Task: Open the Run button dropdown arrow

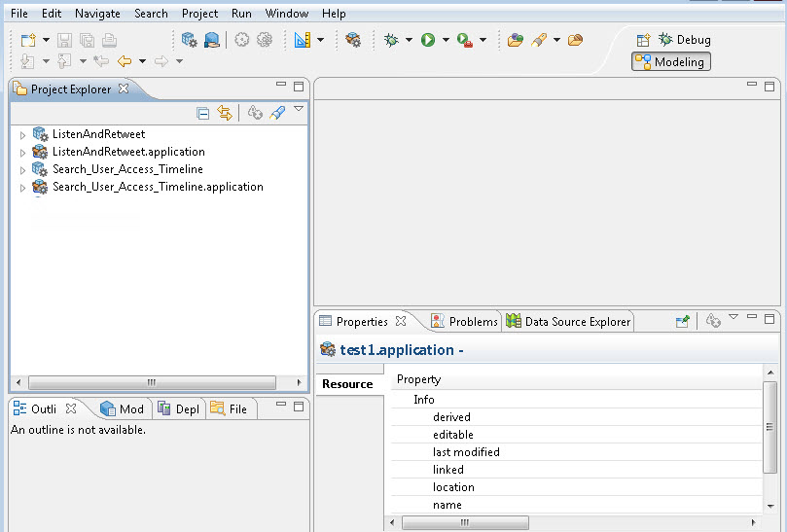Action: (446, 40)
